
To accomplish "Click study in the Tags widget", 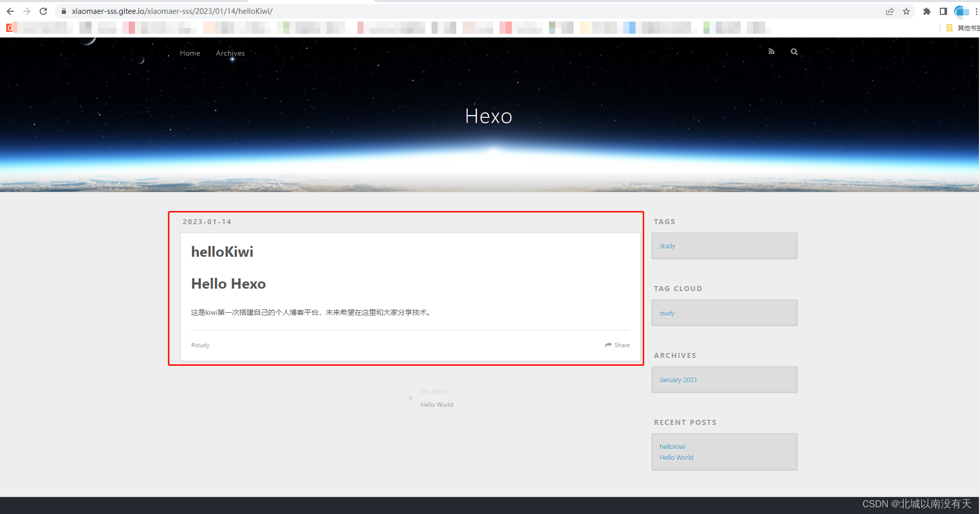I will click(x=667, y=246).
